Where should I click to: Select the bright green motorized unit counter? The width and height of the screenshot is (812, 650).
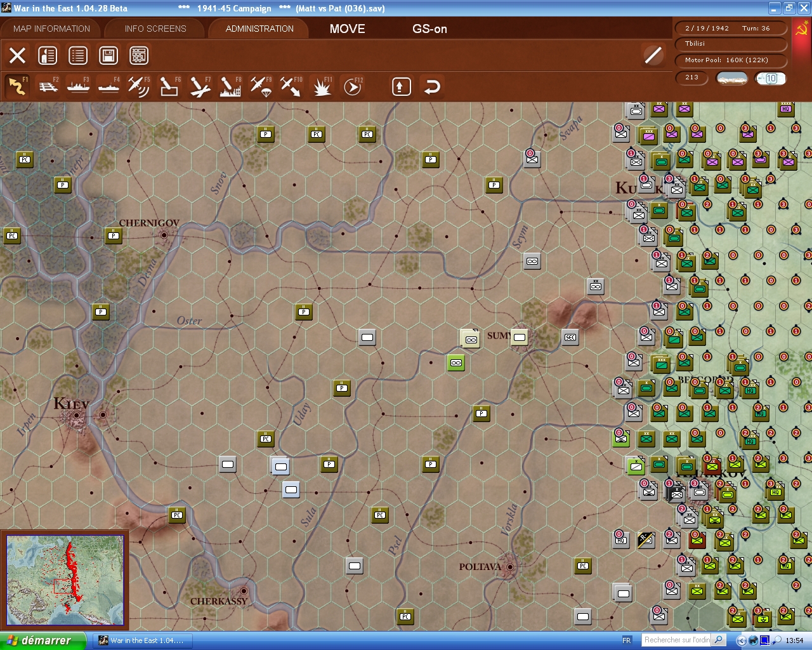455,362
